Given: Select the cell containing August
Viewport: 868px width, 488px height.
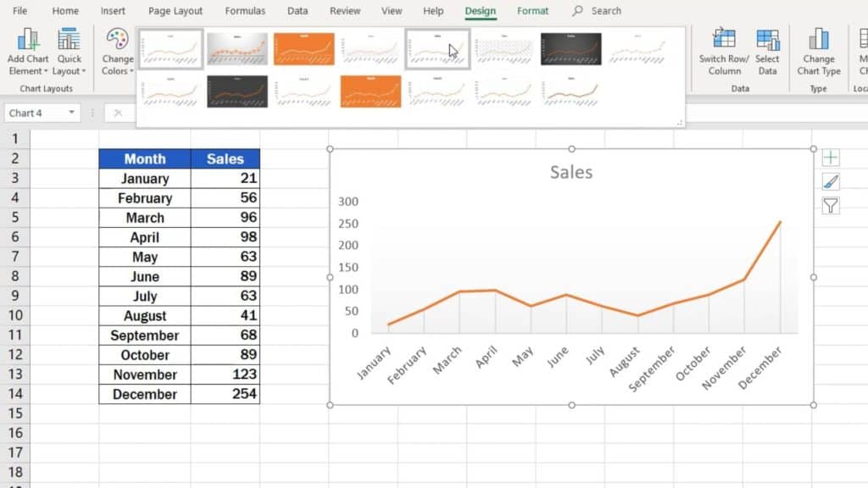Looking at the screenshot, I should click(145, 315).
